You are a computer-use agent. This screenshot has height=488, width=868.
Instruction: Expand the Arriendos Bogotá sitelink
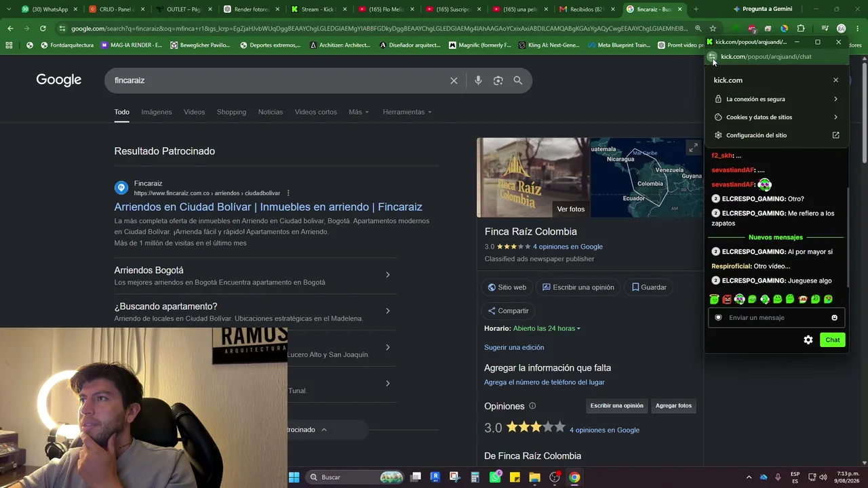pos(387,275)
